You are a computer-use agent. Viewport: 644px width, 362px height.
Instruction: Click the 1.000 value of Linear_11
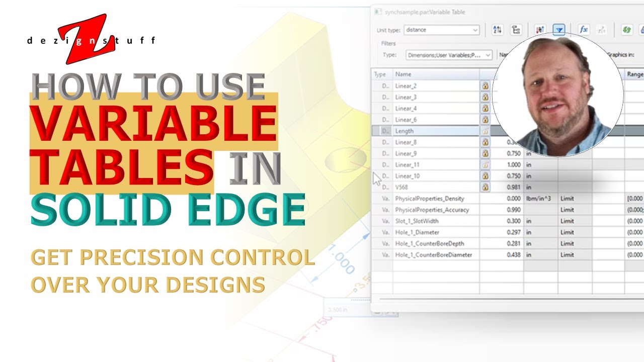coord(513,164)
